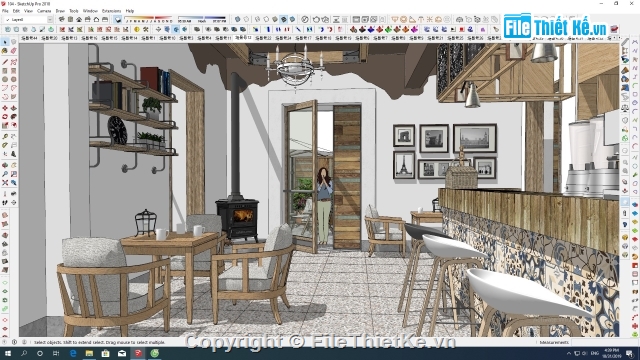Open Mail app from taskbar

point(122,353)
